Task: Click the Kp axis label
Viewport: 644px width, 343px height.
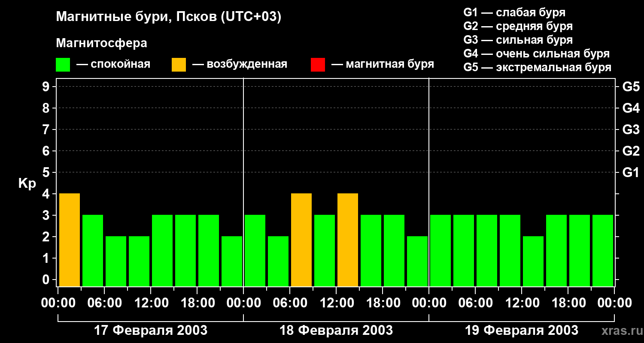Action: [x=27, y=184]
